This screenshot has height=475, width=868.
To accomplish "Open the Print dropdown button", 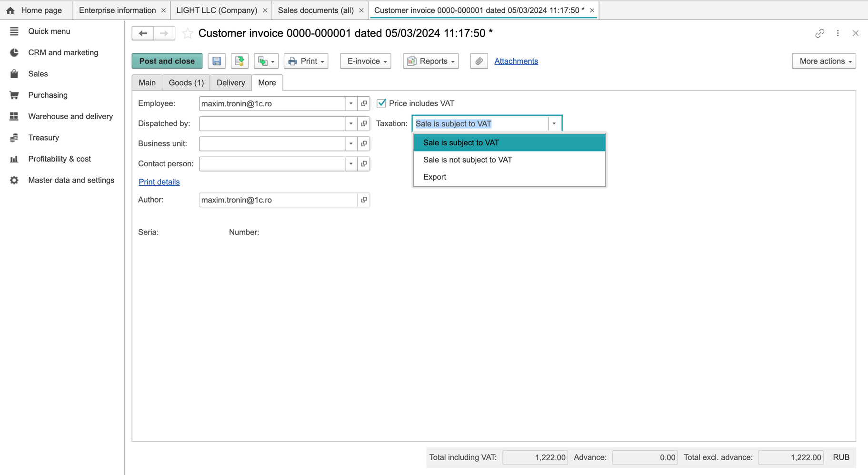I will (306, 61).
